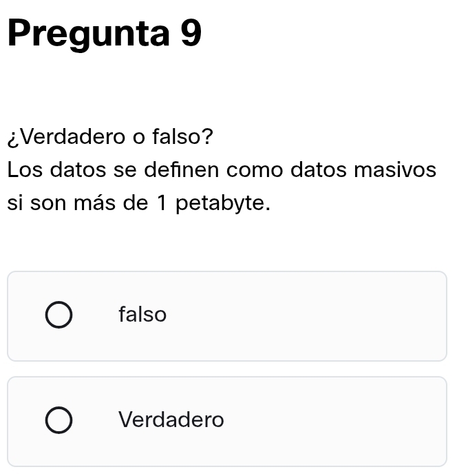Select the 'falso' radio button
This screenshot has height=476, width=457.
point(59,315)
